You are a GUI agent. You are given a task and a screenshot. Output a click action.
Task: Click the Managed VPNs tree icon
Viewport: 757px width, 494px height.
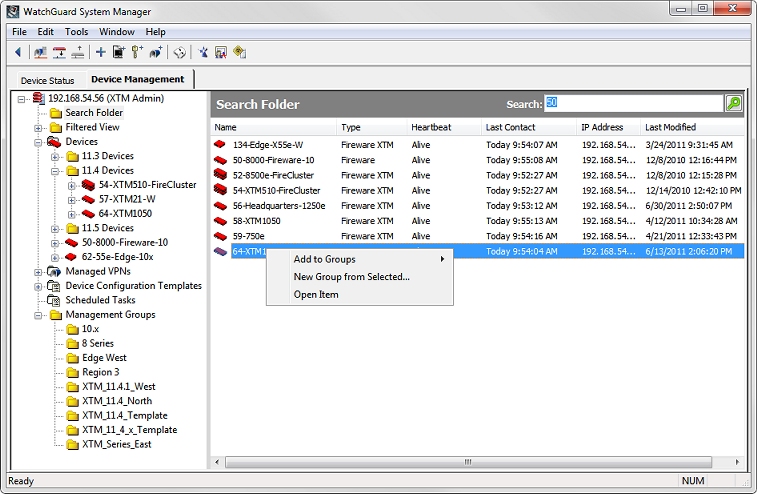tap(54, 271)
